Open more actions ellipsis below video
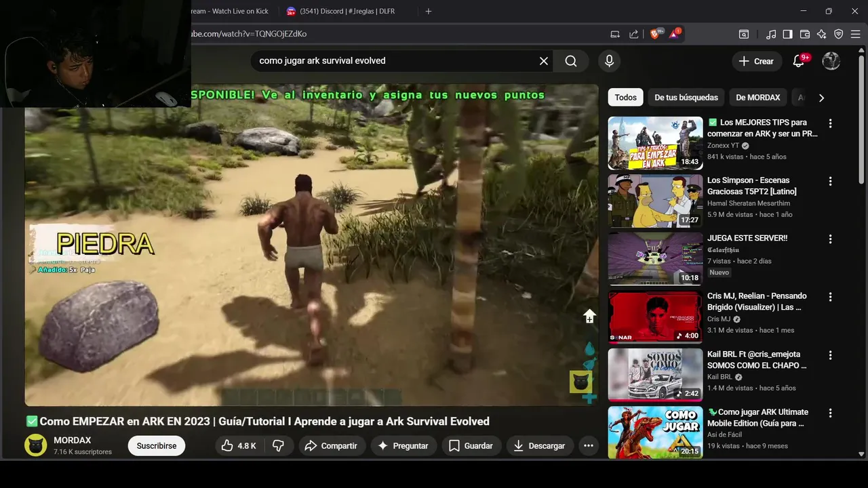Screen dimensions: 868x488 pyautogui.click(x=589, y=445)
